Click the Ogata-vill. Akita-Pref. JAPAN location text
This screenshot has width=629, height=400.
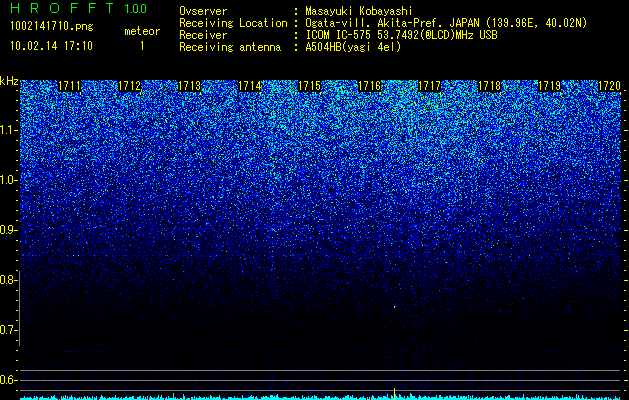pyautogui.click(x=445, y=23)
